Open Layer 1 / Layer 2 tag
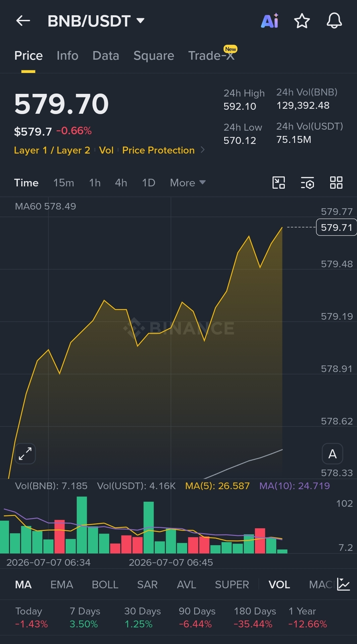Screen dimensions: 357x644 pos(52,150)
